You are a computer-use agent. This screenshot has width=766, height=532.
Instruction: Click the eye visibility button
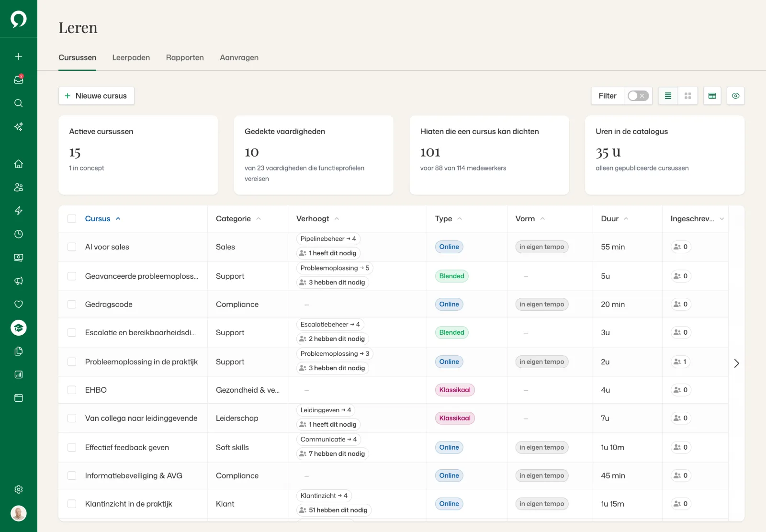click(x=735, y=96)
